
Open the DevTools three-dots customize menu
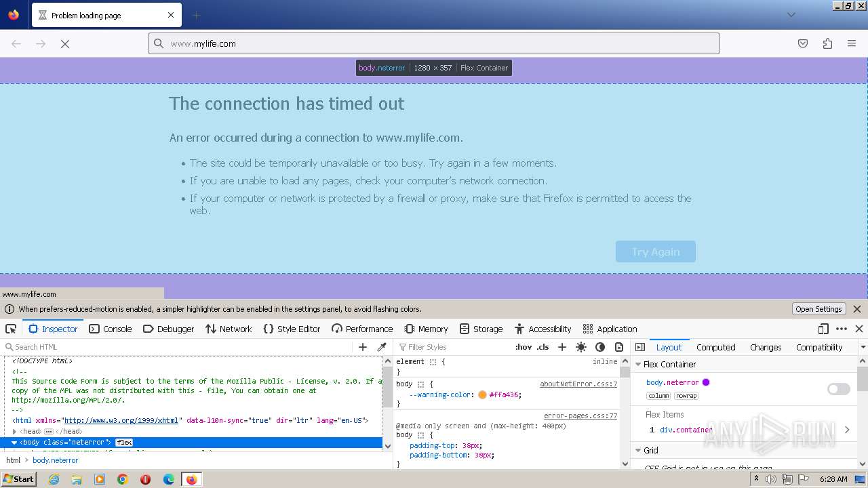[842, 329]
